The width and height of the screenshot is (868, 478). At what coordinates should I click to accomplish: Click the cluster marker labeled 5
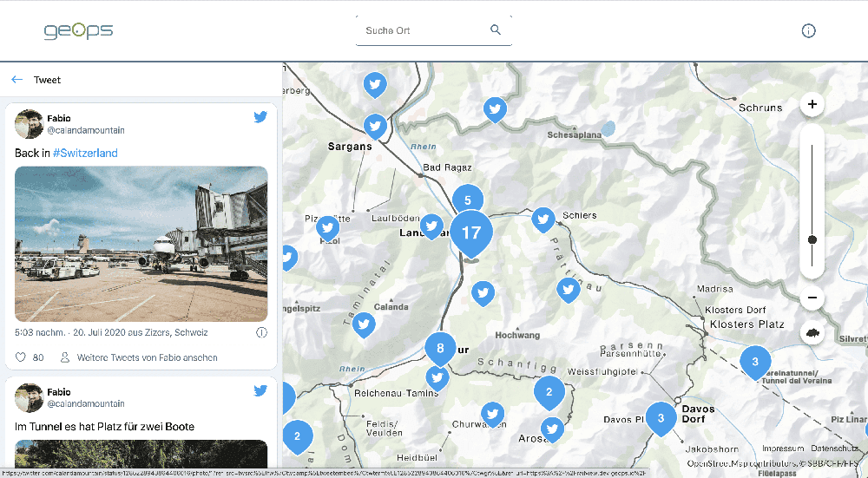(467, 200)
